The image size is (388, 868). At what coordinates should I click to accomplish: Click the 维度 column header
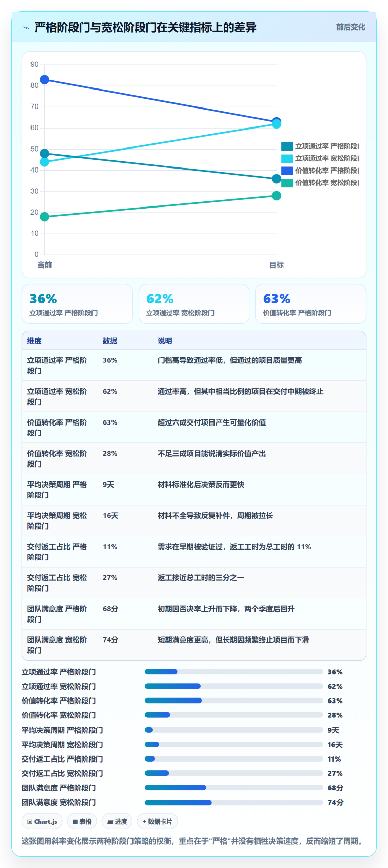pyautogui.click(x=34, y=341)
